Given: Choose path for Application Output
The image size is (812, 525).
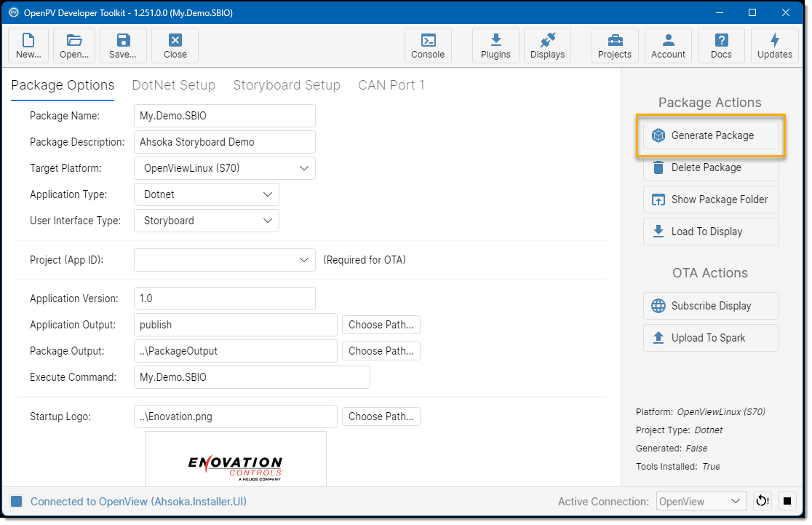Looking at the screenshot, I should click(381, 325).
